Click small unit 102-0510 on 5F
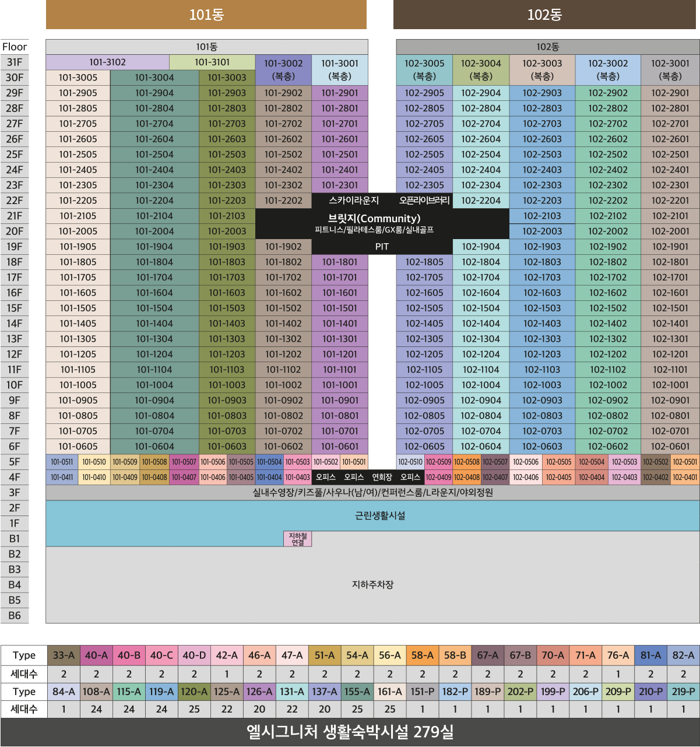The image size is (700, 747). point(410,462)
